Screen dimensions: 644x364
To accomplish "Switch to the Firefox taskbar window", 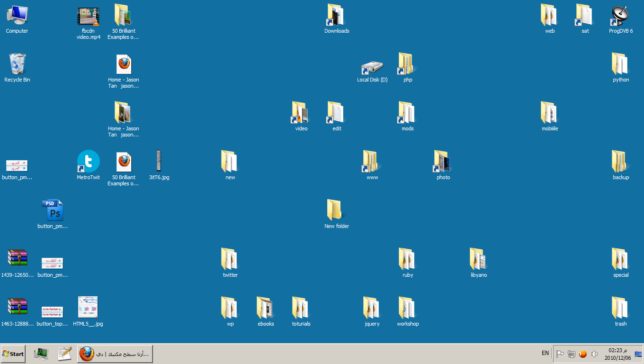I will tap(115, 354).
